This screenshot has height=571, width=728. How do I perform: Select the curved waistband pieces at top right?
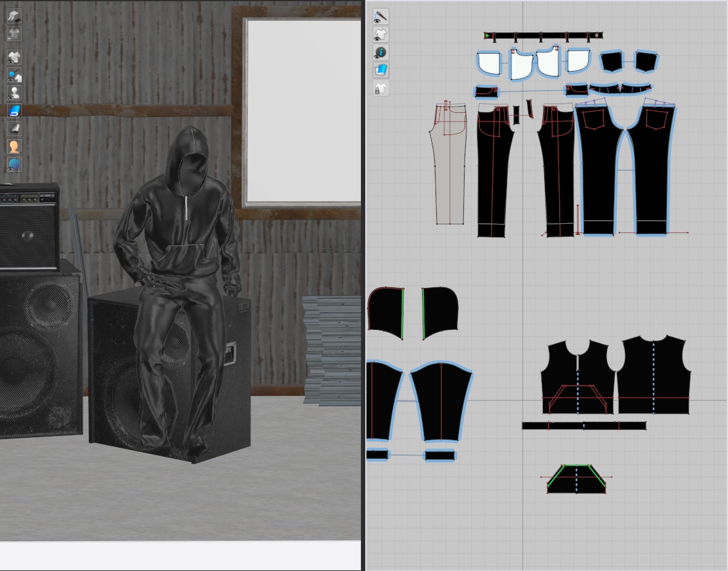620,89
